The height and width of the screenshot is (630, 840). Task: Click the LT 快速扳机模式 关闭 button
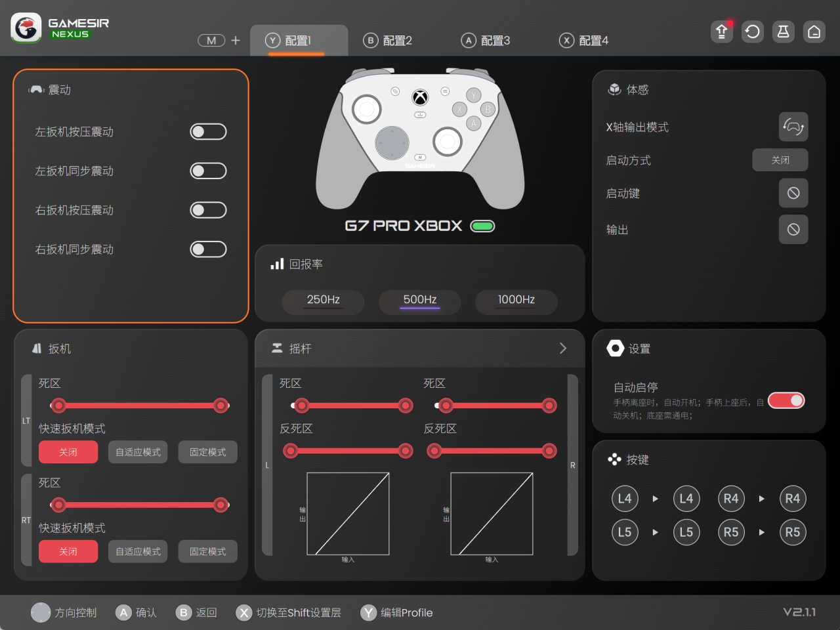click(x=68, y=452)
